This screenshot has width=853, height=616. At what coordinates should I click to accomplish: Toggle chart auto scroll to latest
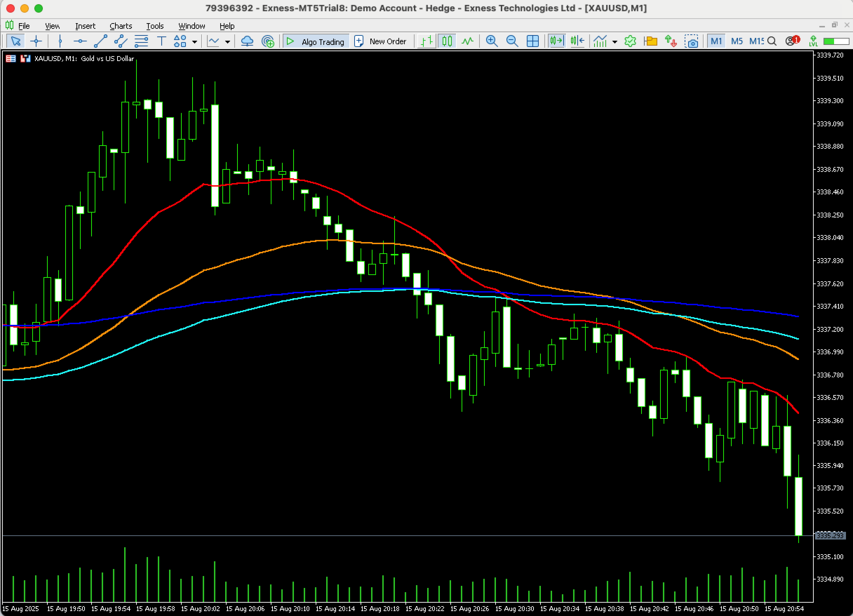point(557,41)
